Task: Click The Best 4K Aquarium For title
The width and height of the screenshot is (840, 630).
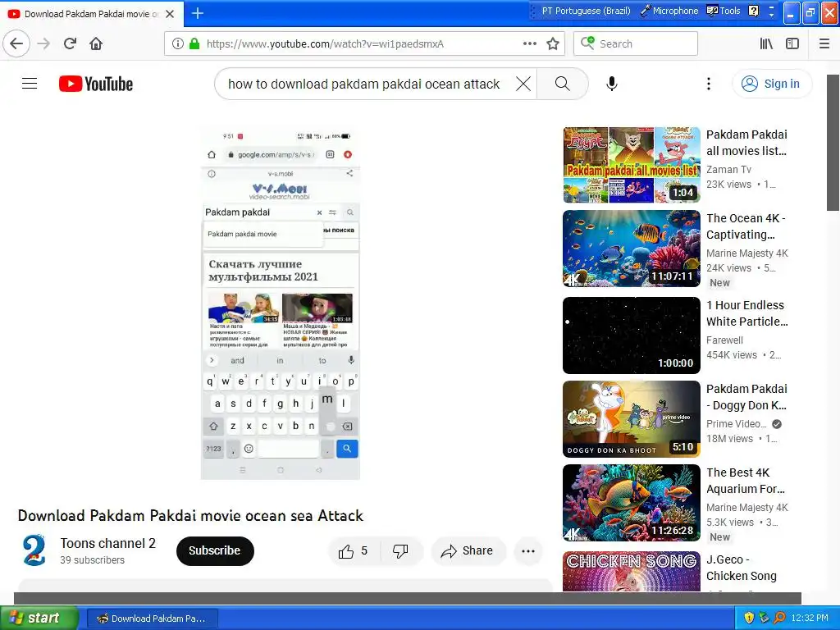Action: [x=746, y=481]
